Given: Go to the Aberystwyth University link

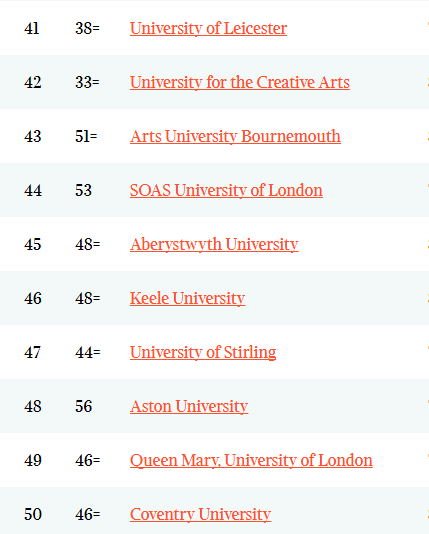Looking at the screenshot, I should [214, 245].
